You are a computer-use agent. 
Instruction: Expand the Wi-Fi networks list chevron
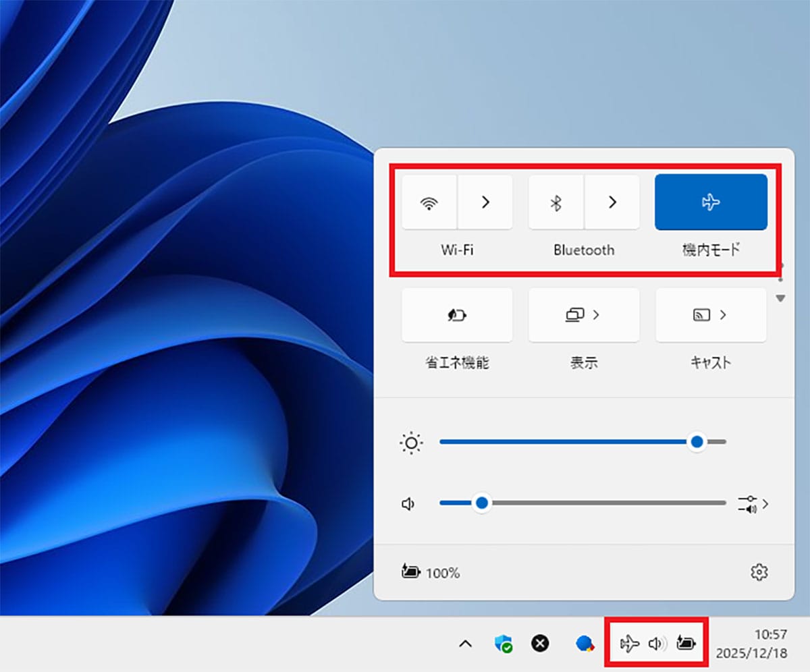[485, 202]
